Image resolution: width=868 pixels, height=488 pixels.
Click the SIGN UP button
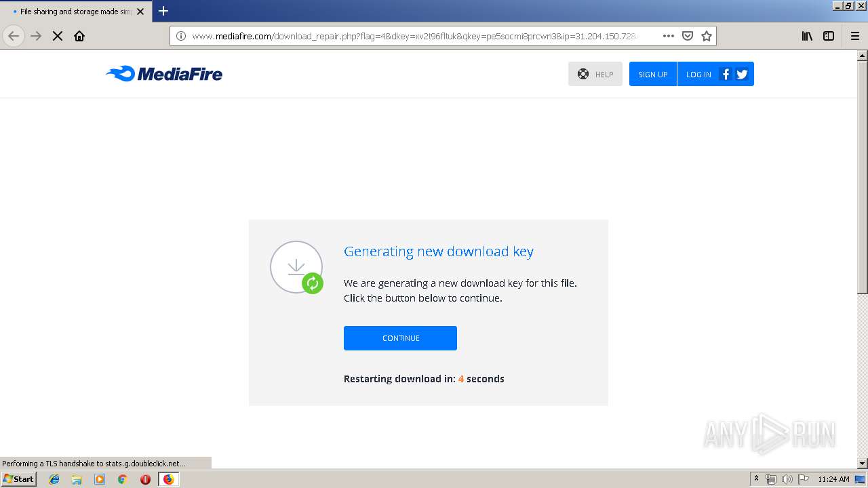pyautogui.click(x=653, y=74)
